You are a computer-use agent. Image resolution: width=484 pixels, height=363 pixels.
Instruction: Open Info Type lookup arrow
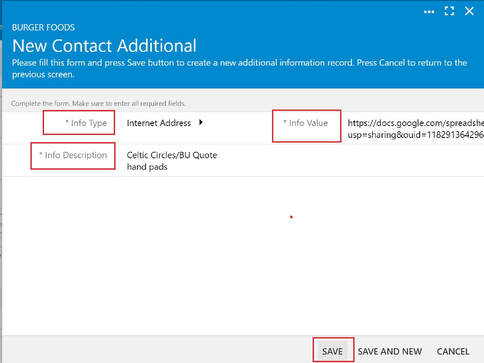coord(201,122)
